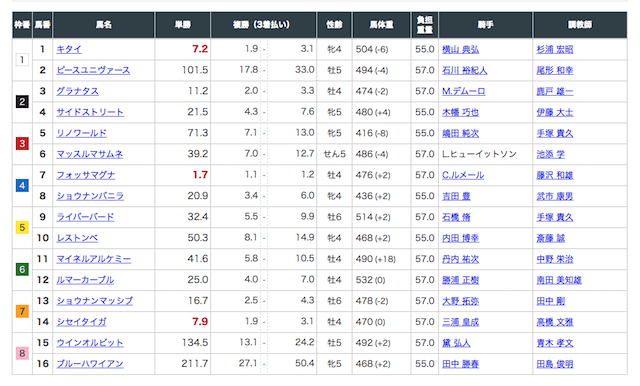Viewport: 640px width, 386px height.
Task: Click win odds 1.7 for horse 7
Action: tap(200, 175)
